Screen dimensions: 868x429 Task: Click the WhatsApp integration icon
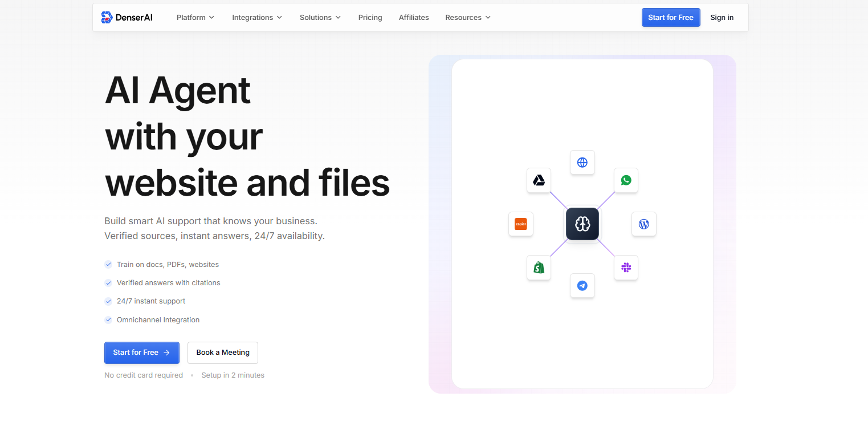pos(626,180)
